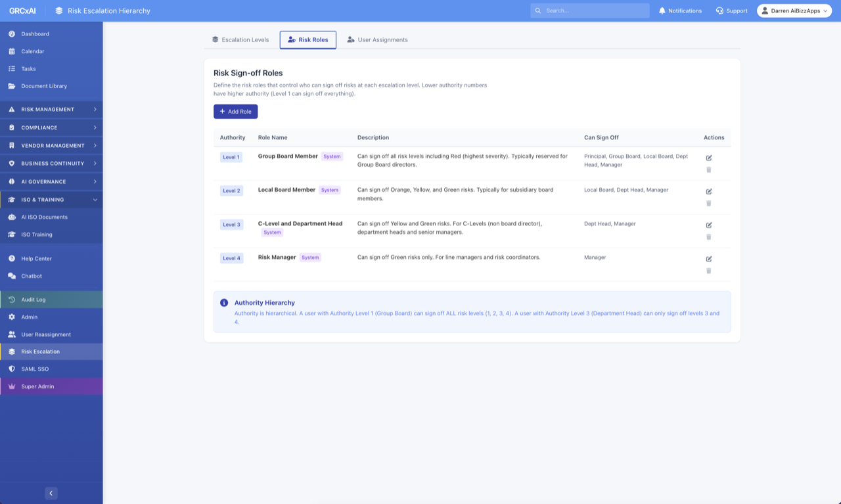
Task: Open the Dashboard from the sidebar
Action: coord(35,34)
